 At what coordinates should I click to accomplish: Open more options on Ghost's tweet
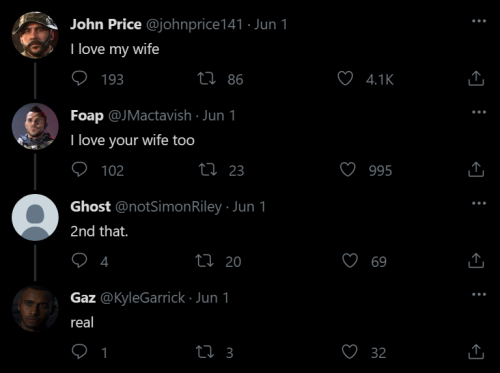point(479,203)
